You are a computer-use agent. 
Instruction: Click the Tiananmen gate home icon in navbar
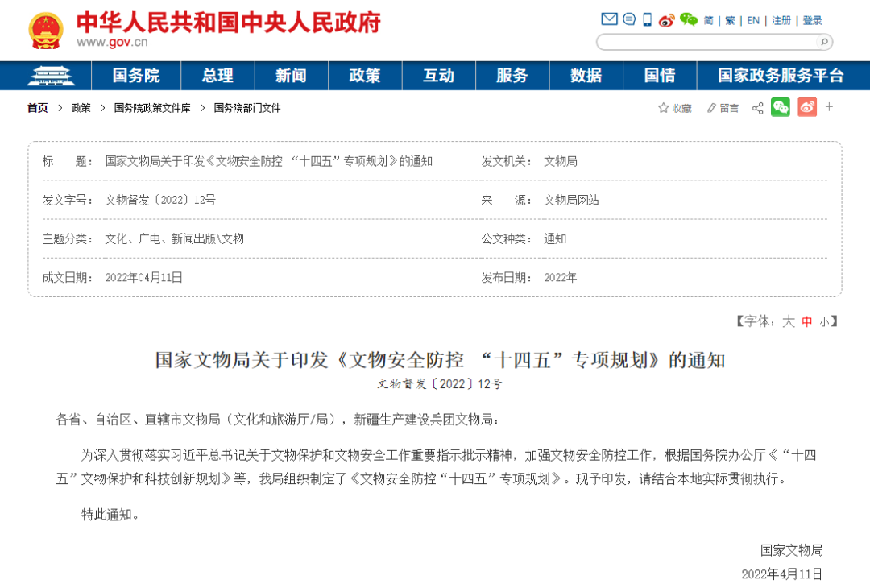[x=51, y=76]
